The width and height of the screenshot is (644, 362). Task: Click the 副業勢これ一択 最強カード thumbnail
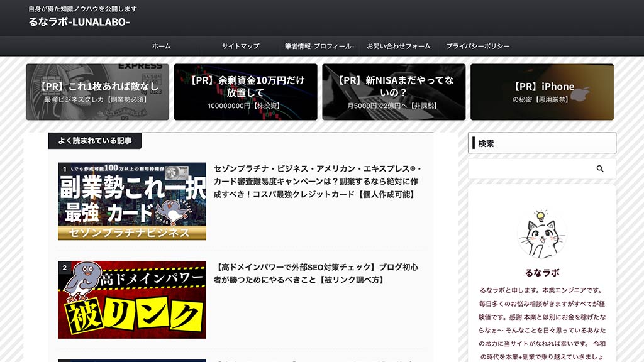coord(132,201)
